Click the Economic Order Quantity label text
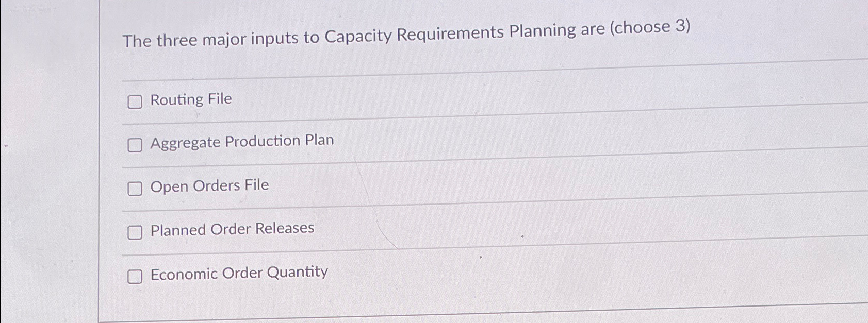868x323 pixels. (x=239, y=273)
